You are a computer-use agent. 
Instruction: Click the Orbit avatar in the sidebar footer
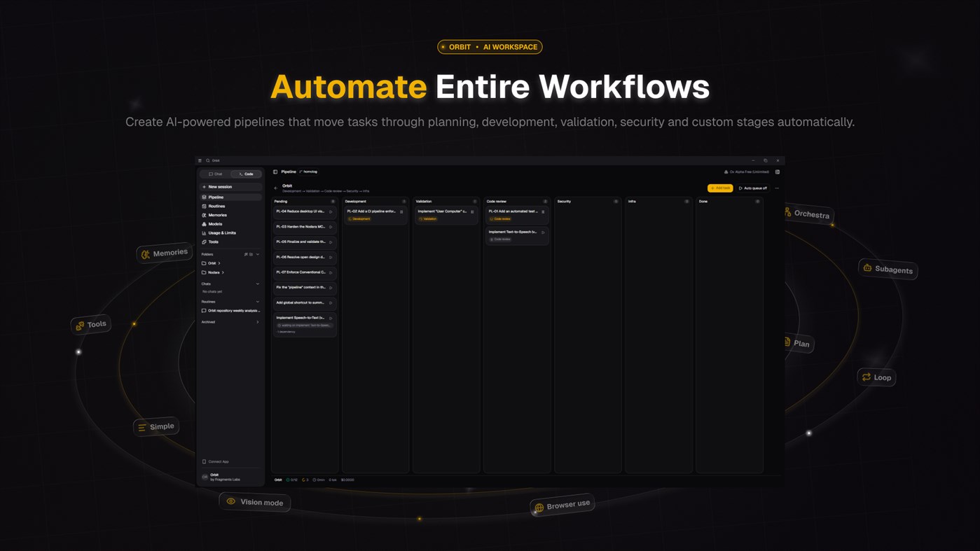coord(205,477)
